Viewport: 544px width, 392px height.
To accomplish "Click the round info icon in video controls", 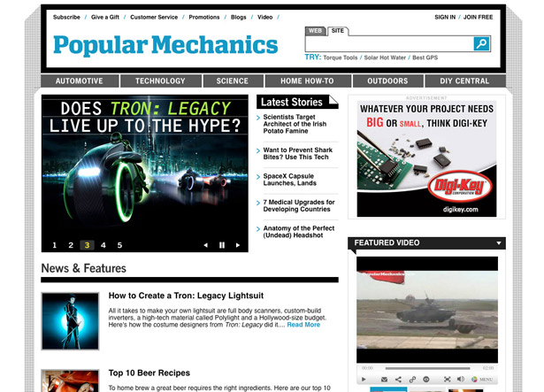I will pyautogui.click(x=426, y=379).
